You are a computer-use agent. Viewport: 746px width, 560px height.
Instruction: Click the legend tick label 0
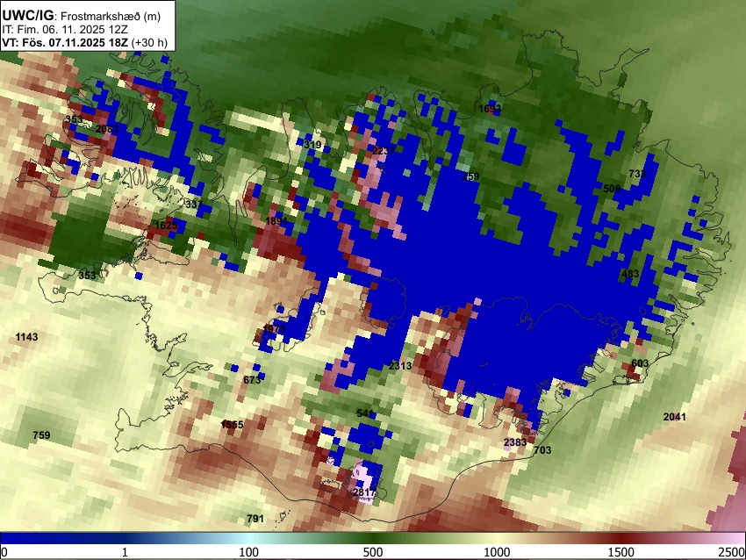click(4, 552)
